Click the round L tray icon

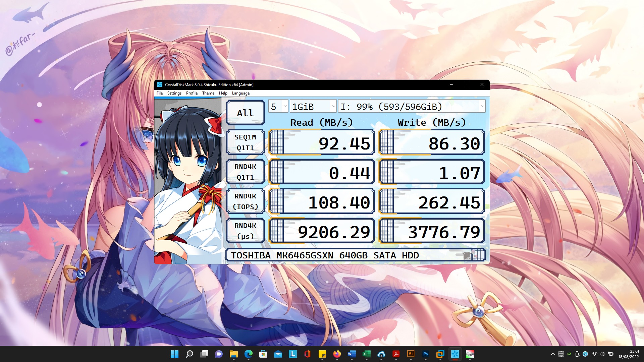point(585,354)
